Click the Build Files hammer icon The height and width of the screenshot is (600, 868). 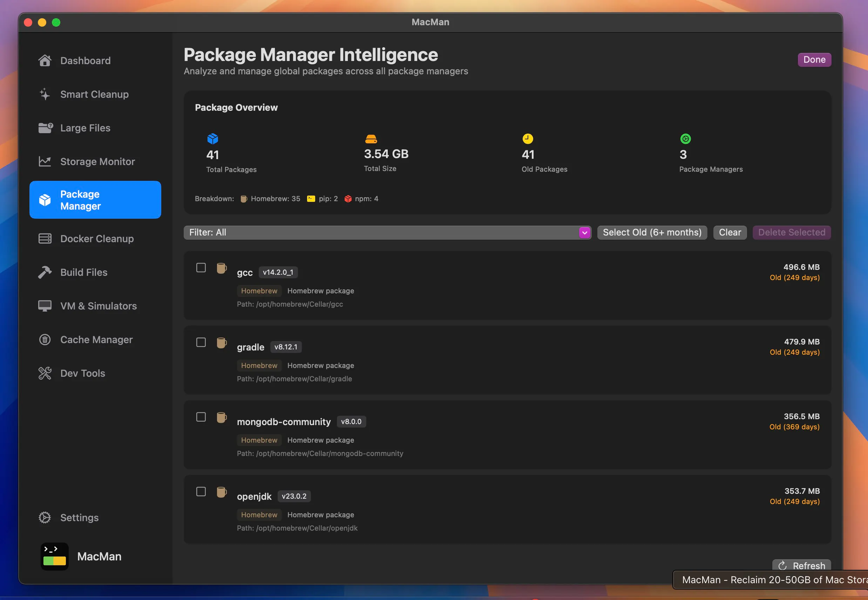[45, 272]
